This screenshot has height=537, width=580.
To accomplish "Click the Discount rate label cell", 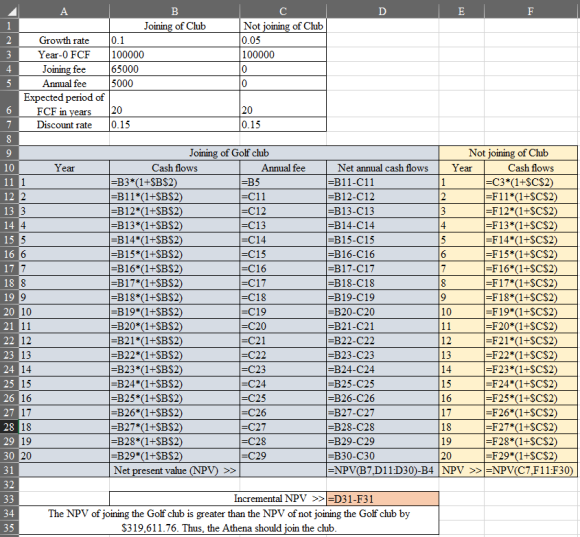I will point(64,125).
